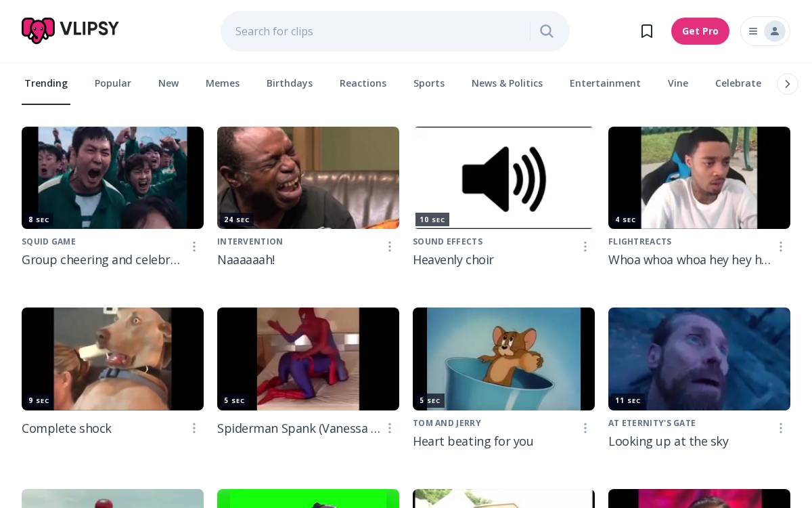Click the FLIGHTREACTS source link
Image resolution: width=812 pixels, height=508 pixels.
coord(639,242)
